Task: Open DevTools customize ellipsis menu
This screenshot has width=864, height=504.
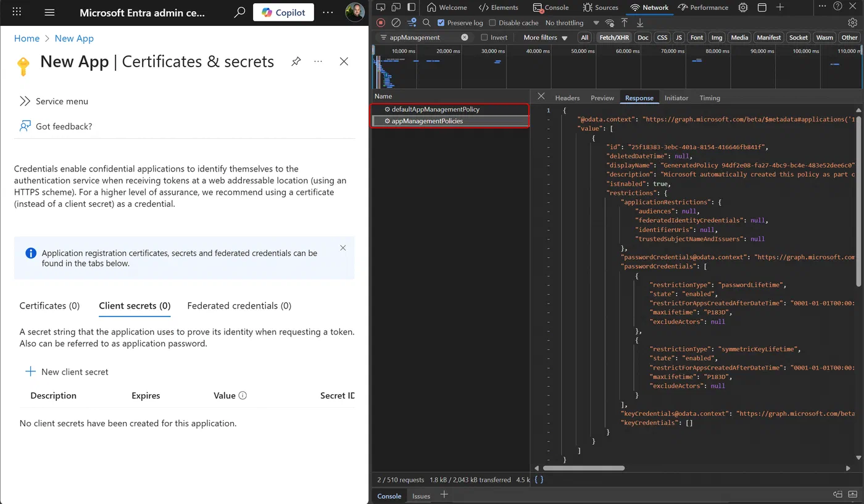Action: pyautogui.click(x=822, y=7)
